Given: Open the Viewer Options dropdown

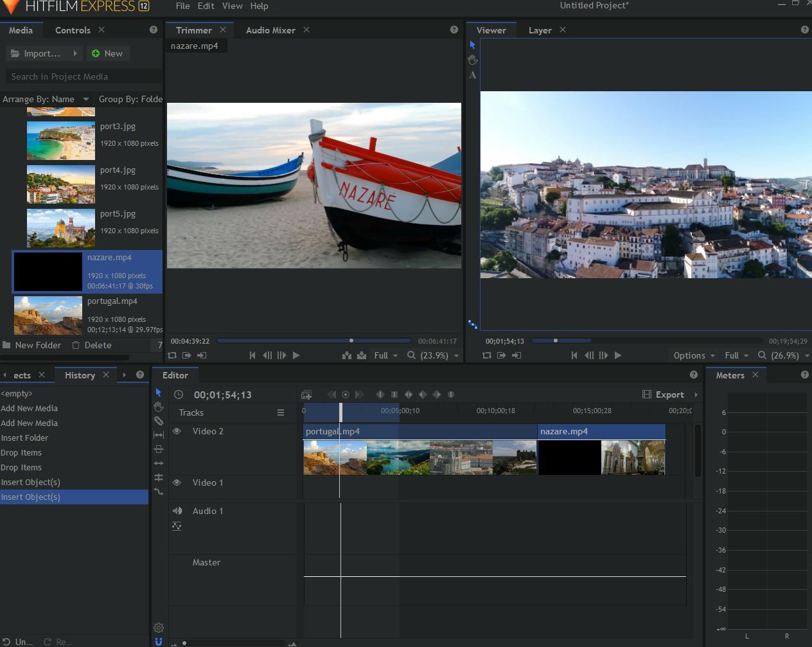Looking at the screenshot, I should coord(694,355).
